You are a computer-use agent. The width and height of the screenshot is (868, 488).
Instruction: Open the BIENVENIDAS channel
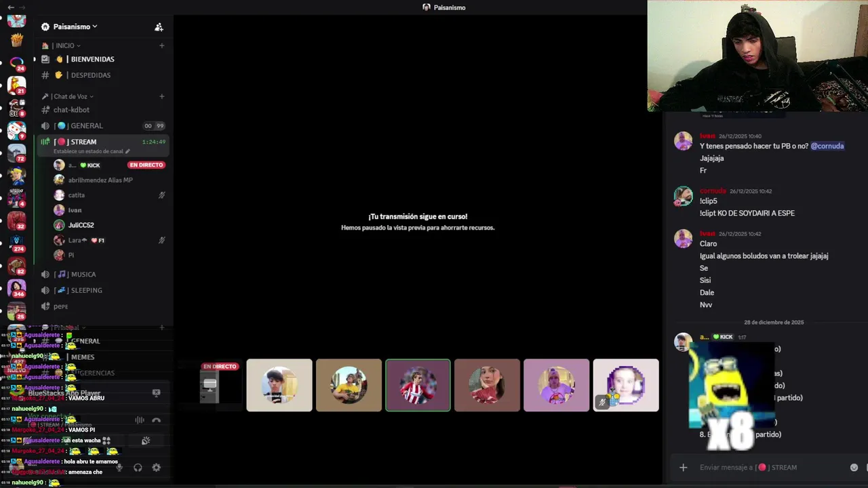102,59
